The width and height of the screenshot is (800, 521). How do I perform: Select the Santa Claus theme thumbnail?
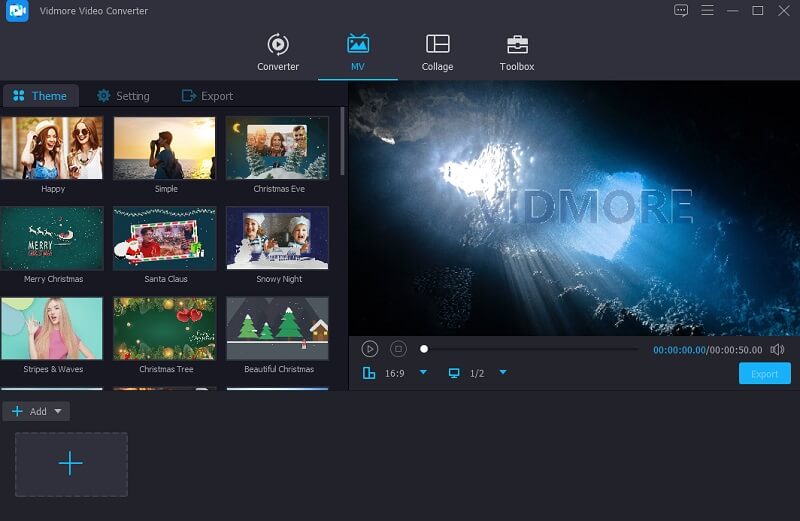point(164,238)
